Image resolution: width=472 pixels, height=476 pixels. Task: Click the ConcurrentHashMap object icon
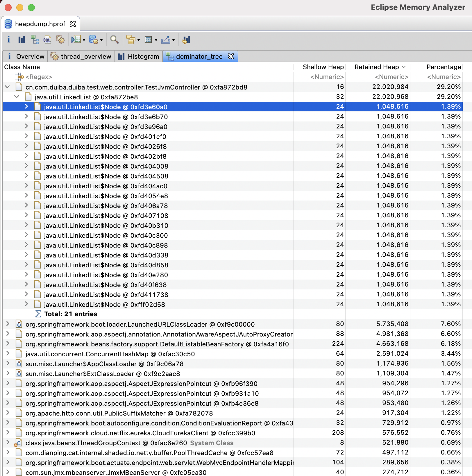19,354
